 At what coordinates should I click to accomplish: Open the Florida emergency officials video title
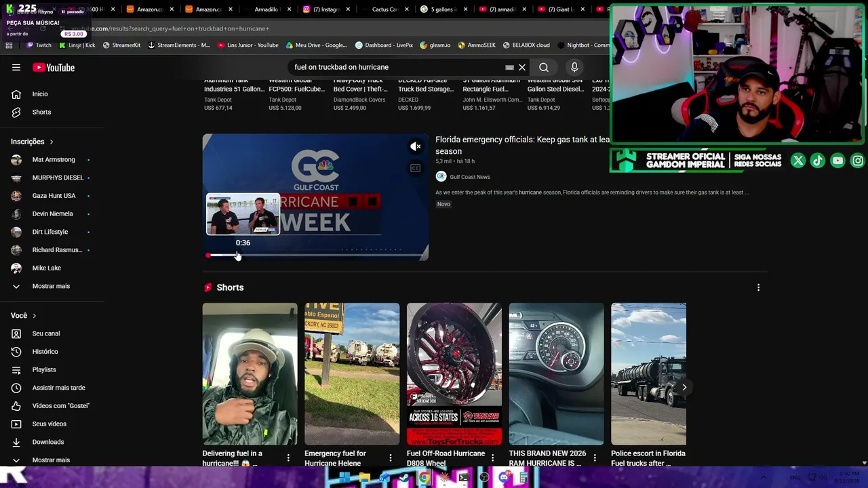click(522, 145)
